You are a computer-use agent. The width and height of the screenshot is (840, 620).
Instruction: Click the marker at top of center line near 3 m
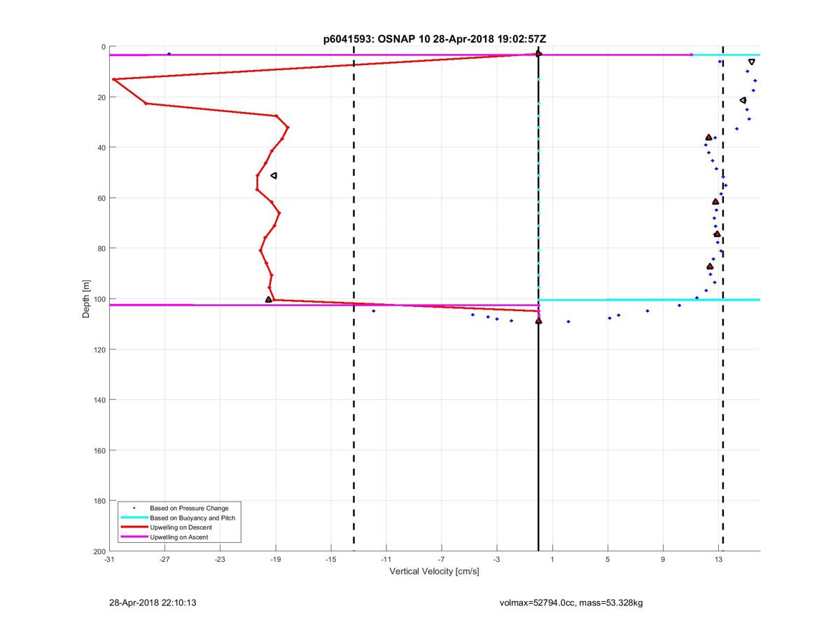538,54
